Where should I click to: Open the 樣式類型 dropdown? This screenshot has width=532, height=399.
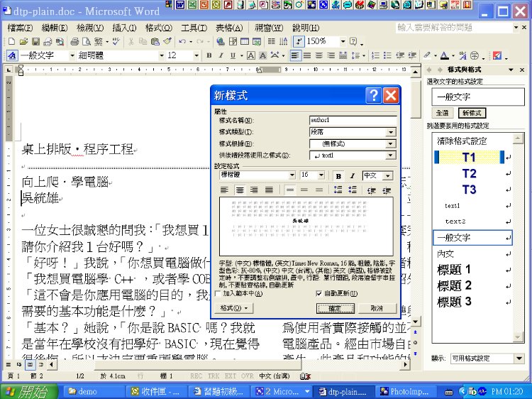[391, 132]
